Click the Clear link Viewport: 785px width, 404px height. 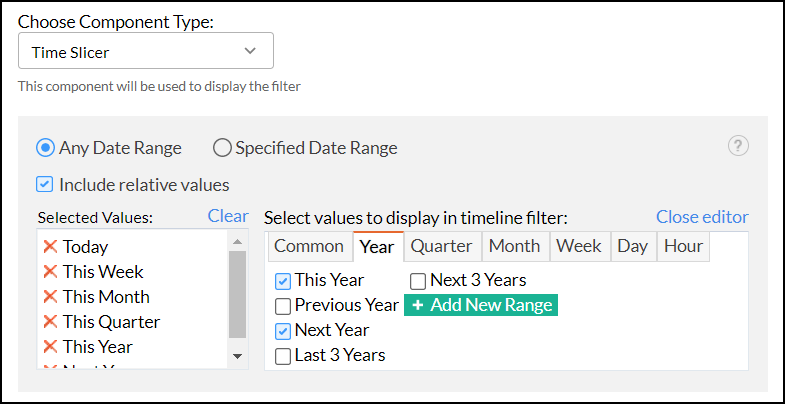(x=228, y=216)
